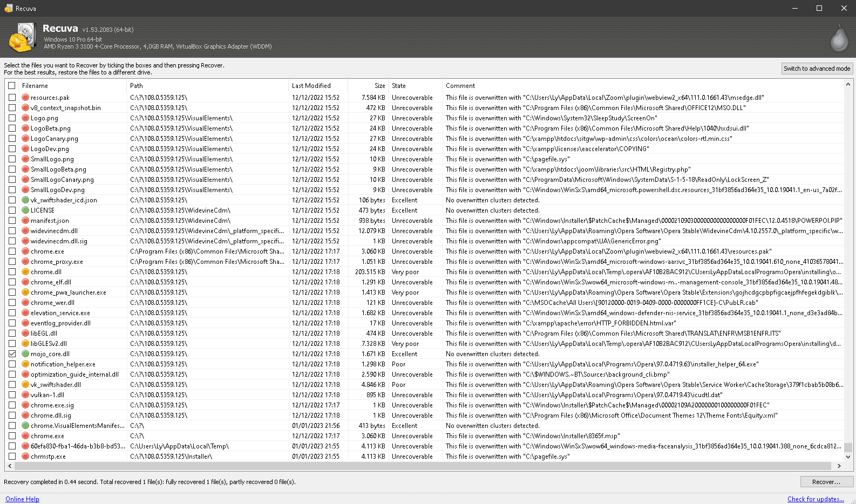
Task: Click the Recover... button
Action: point(826,482)
